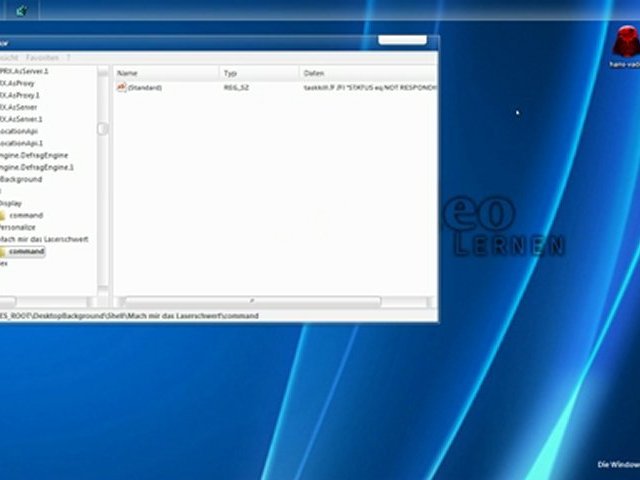Screen dimensions: 640x480
Task: Select the Personalize key in tree
Action: coord(18,228)
